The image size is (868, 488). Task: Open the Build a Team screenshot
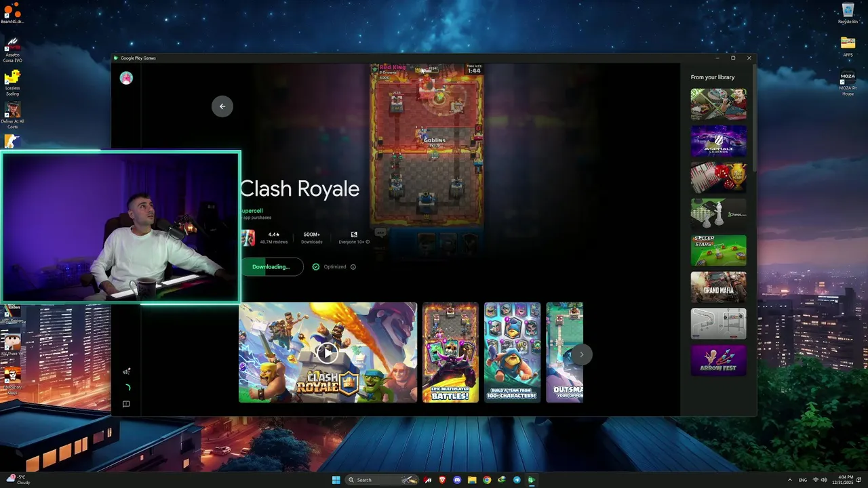click(512, 352)
